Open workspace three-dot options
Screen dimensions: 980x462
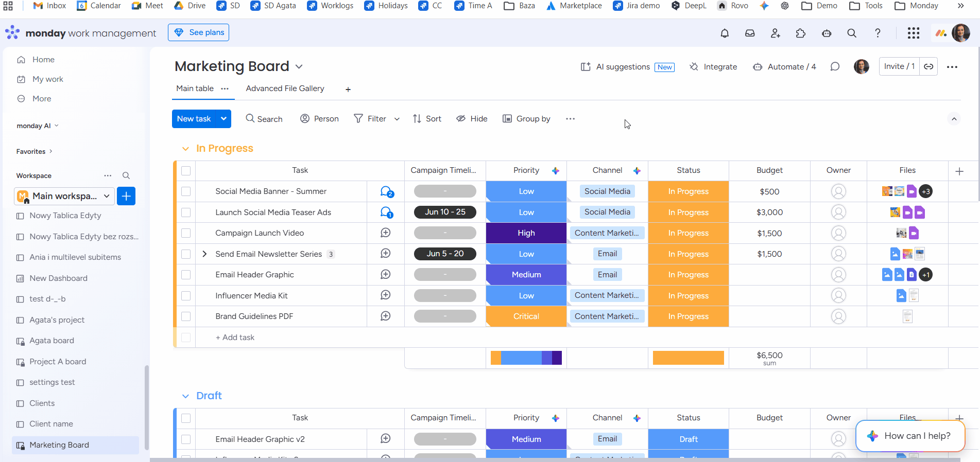(x=108, y=176)
